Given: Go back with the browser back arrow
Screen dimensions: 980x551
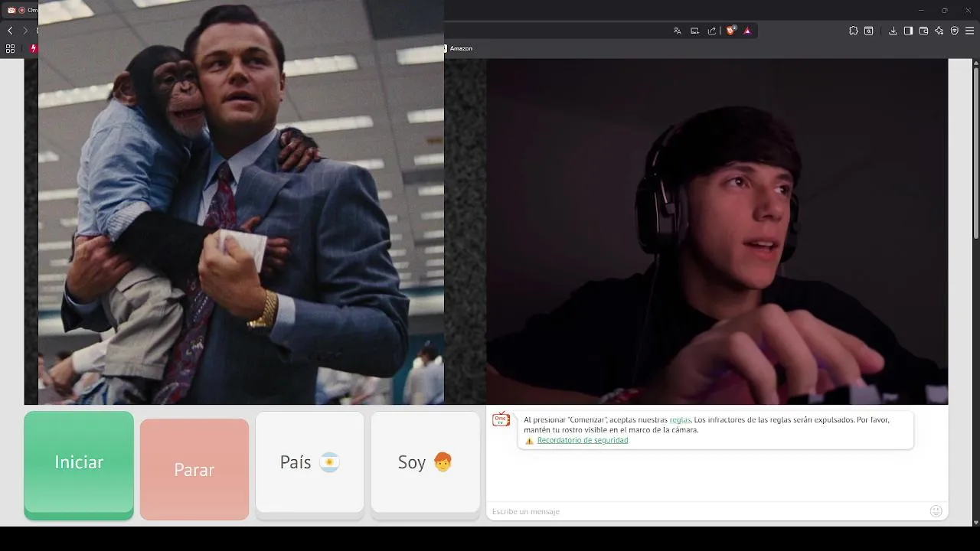Looking at the screenshot, I should pyautogui.click(x=10, y=31).
